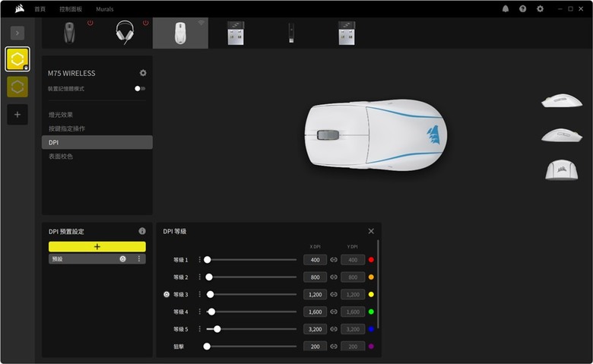The image size is (593, 364).
Task: Toggle the 等級 4 X/Y link icon
Action: pos(334,312)
